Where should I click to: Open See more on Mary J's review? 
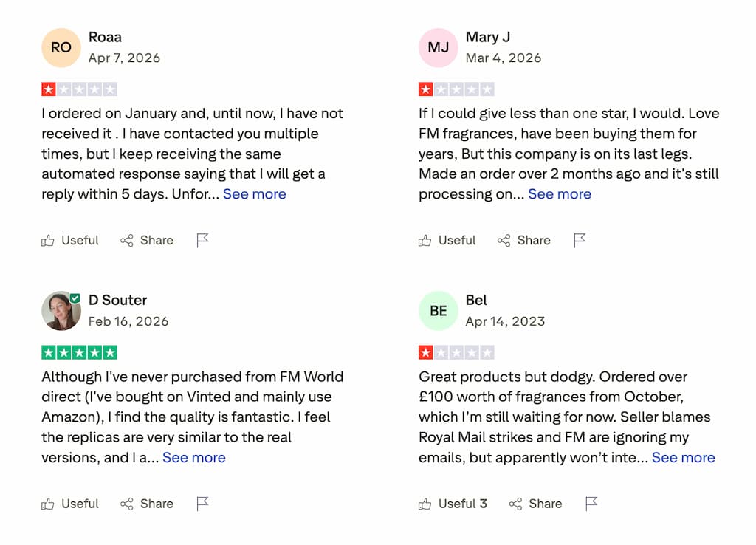coord(560,194)
